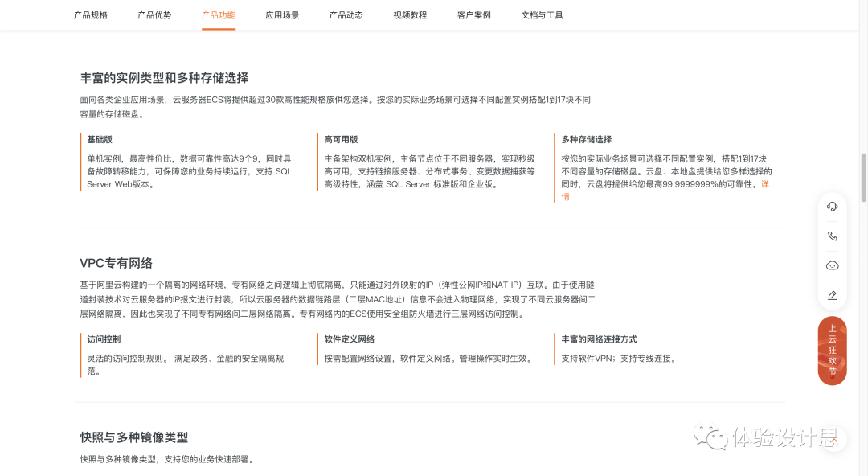Select the 基础版 feature title

click(100, 140)
